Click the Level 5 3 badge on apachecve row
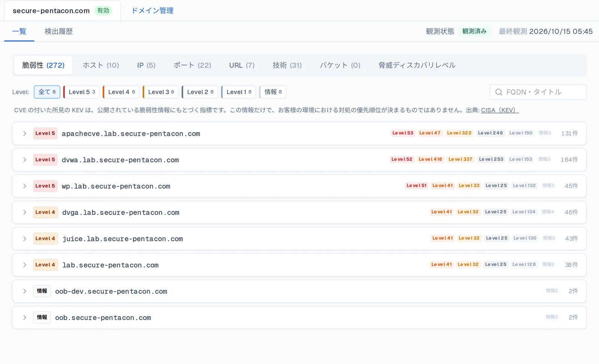Image resolution: width=599 pixels, height=364 pixels. coord(403,133)
